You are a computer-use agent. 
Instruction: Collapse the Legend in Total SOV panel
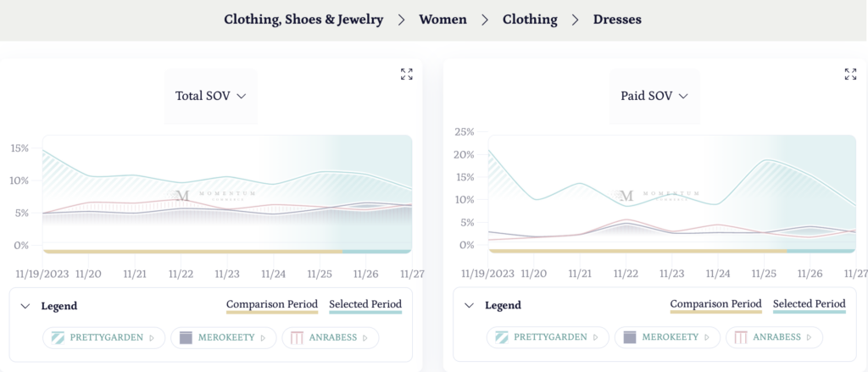tap(25, 306)
